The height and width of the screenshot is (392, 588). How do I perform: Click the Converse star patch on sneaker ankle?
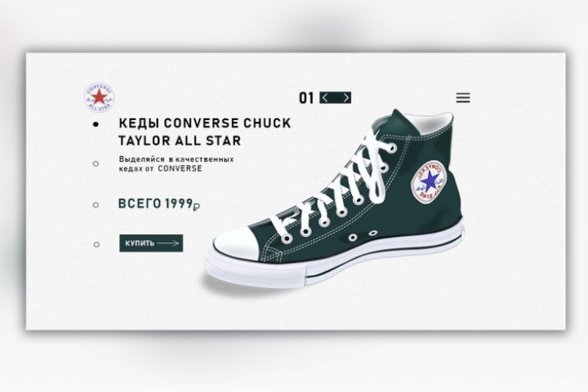pyautogui.click(x=430, y=181)
